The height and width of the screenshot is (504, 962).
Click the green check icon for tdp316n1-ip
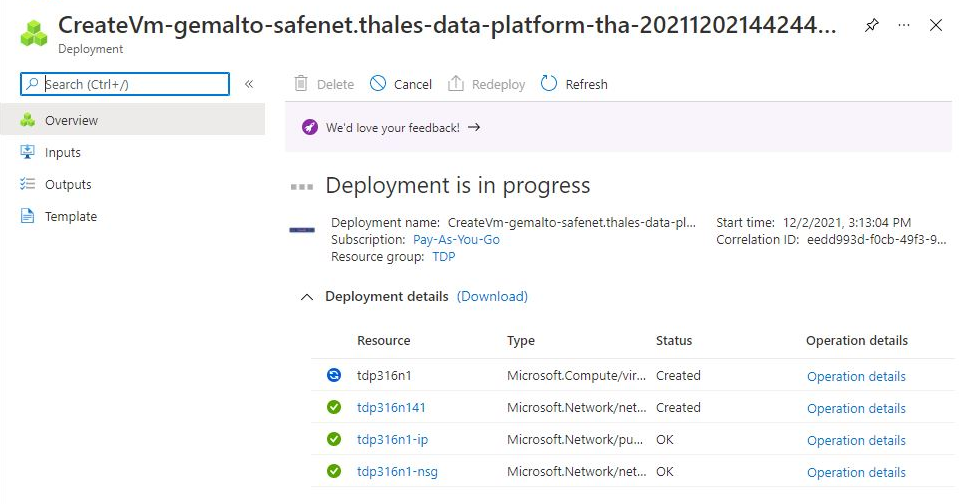click(334, 439)
